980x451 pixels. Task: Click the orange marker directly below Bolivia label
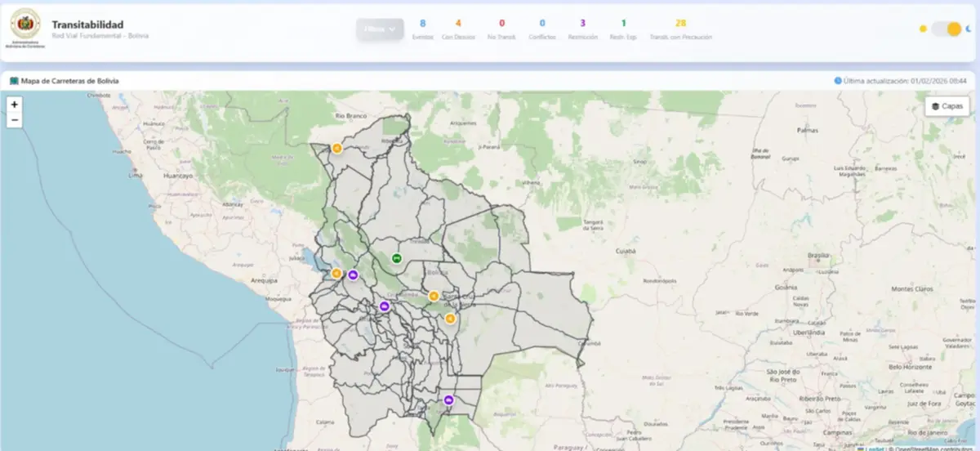pos(434,296)
